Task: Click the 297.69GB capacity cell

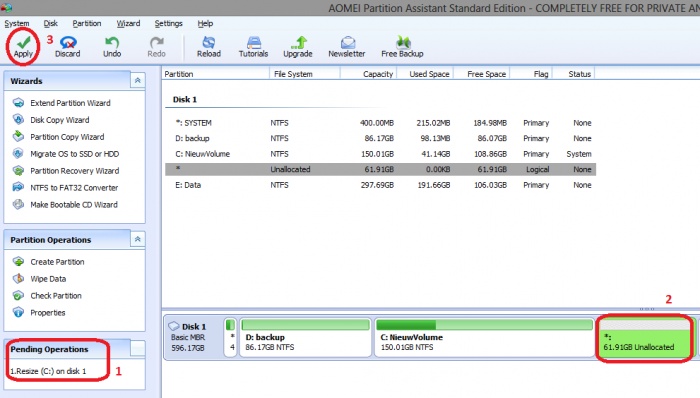Action: [377, 185]
